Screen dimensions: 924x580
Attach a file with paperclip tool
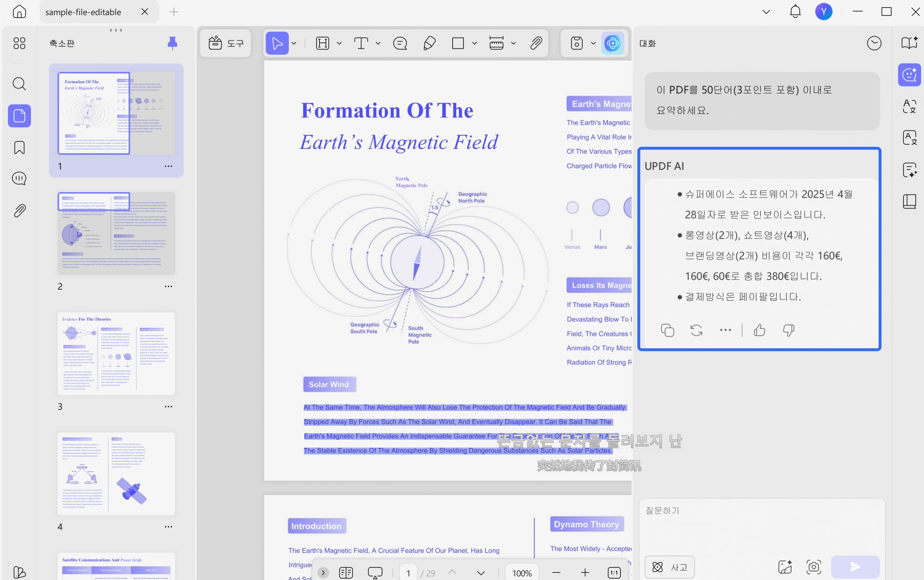coord(536,43)
